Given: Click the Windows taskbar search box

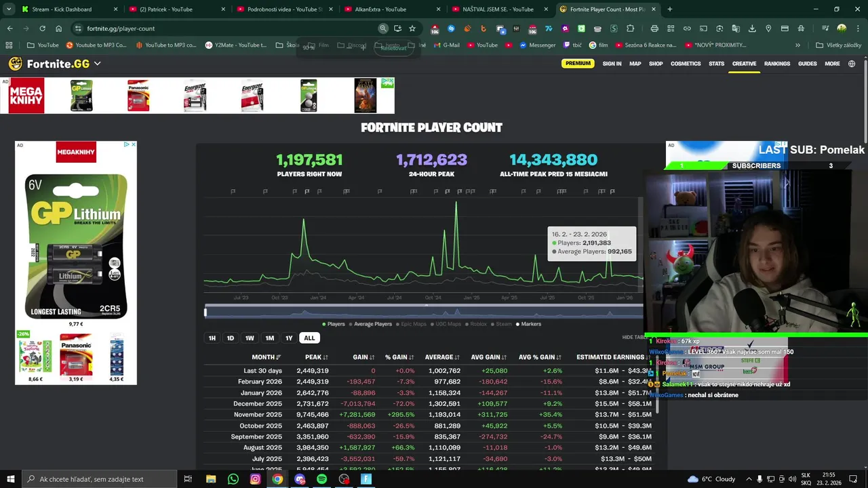Looking at the screenshot, I should [x=100, y=479].
